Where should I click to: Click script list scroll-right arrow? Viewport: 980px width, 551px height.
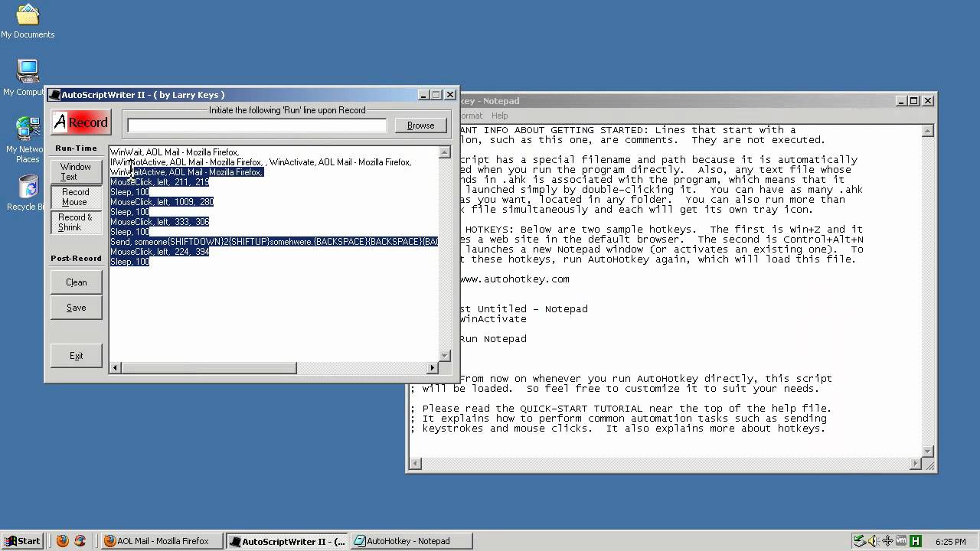pos(433,368)
